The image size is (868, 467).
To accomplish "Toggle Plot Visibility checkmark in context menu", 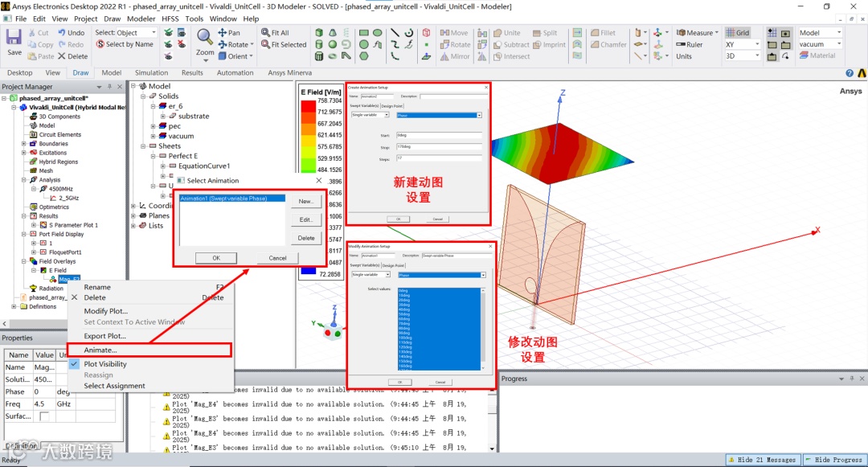I will point(74,364).
